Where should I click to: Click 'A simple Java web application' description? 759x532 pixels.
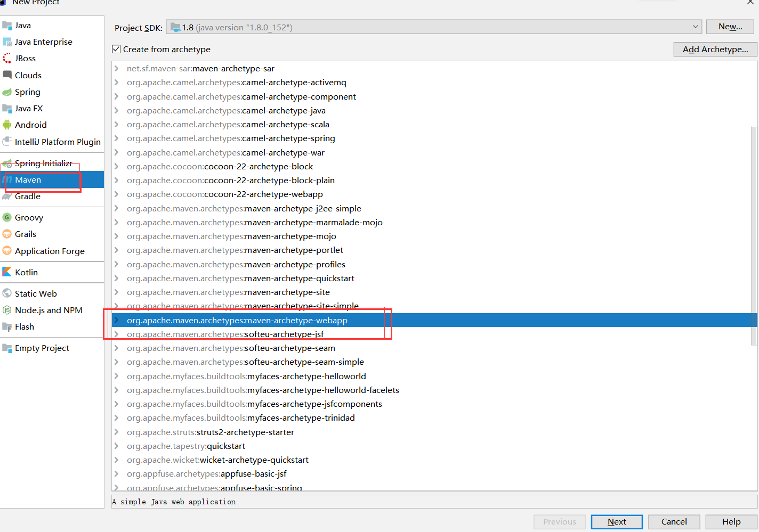point(174,502)
